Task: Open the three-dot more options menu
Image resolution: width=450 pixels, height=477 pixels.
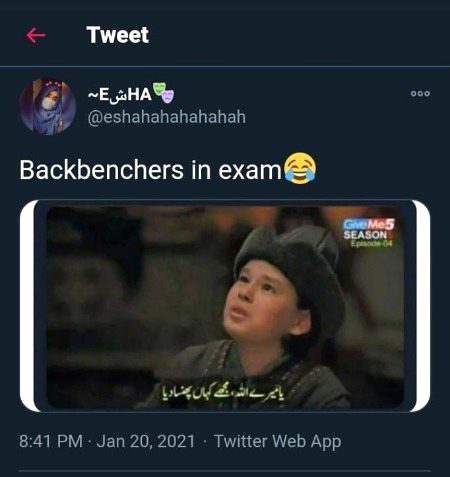Action: pos(420,94)
